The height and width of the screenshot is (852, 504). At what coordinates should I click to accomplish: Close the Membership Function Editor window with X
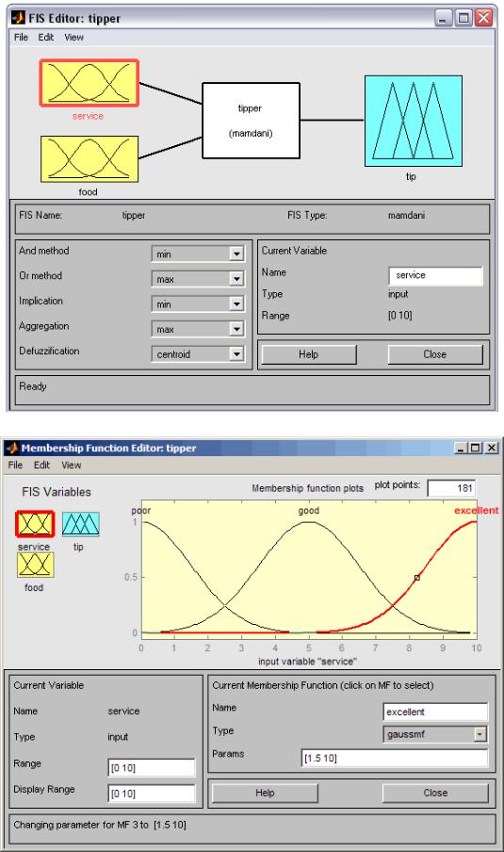[x=491, y=448]
